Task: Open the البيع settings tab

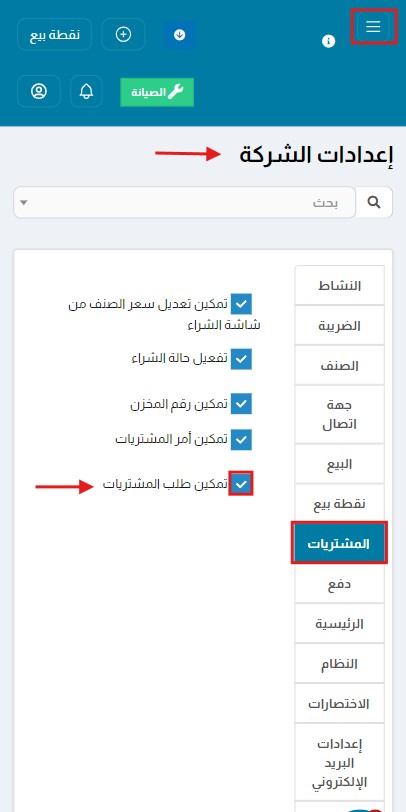Action: pyautogui.click(x=339, y=464)
